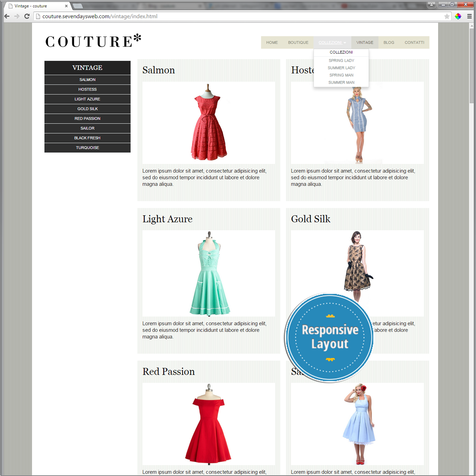Choose SUMMER LADY from the dropdown
Screen dimensions: 476x476
click(341, 68)
